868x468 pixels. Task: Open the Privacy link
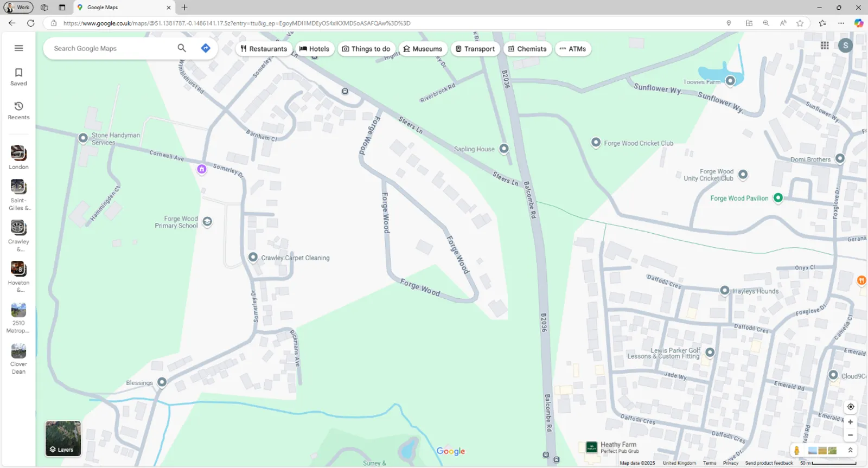730,463
